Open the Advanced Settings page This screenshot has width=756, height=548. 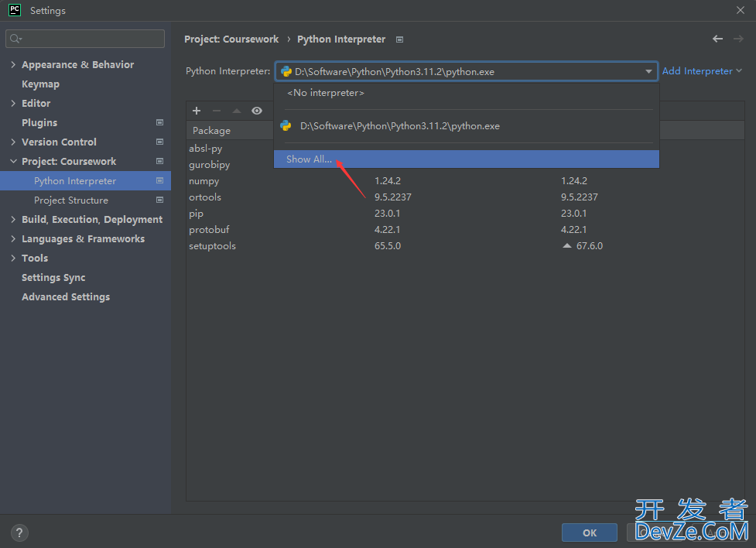click(66, 296)
